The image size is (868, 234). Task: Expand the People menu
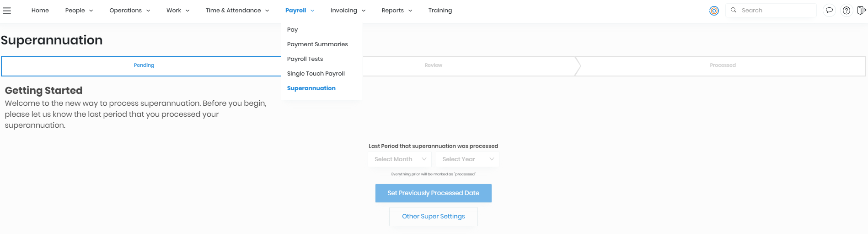(x=79, y=11)
